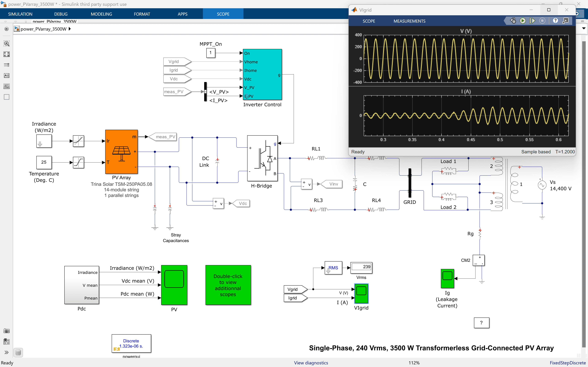588x367 pixels.
Task: Open the MODELING tab
Action: point(101,14)
